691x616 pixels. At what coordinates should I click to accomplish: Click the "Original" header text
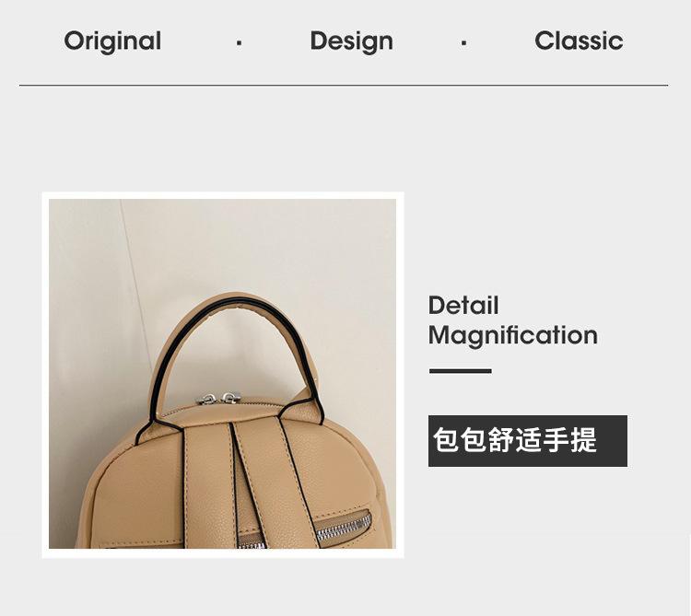112,41
